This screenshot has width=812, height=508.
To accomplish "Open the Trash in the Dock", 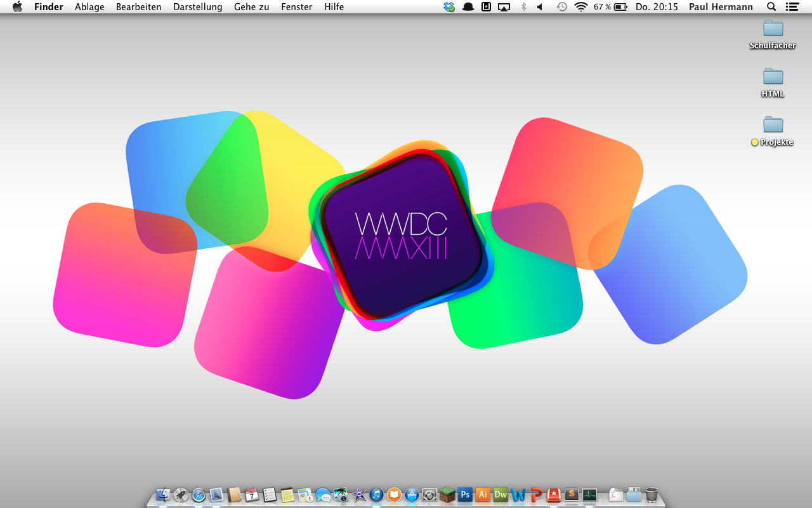I will pyautogui.click(x=652, y=494).
